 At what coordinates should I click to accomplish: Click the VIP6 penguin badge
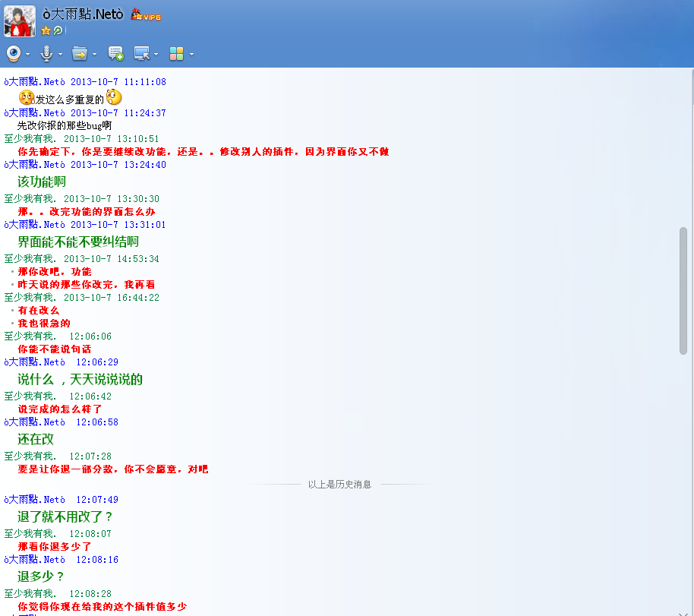(146, 15)
